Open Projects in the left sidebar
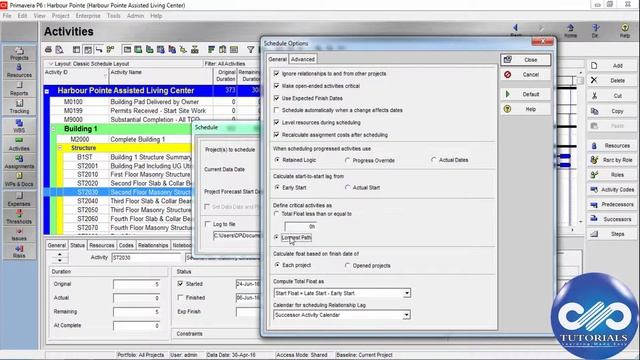This screenshot has height=360, width=640. pyautogui.click(x=19, y=53)
